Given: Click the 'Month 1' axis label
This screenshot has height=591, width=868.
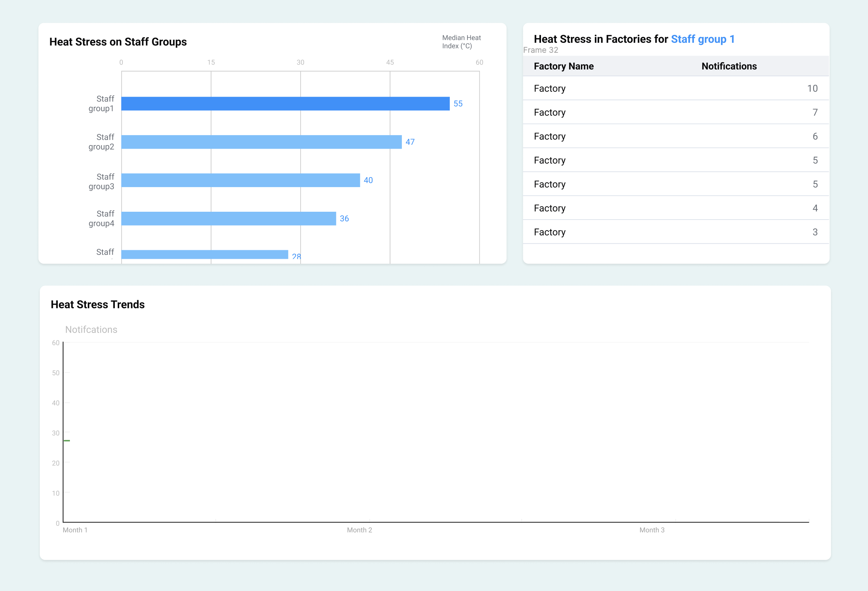Looking at the screenshot, I should (75, 530).
